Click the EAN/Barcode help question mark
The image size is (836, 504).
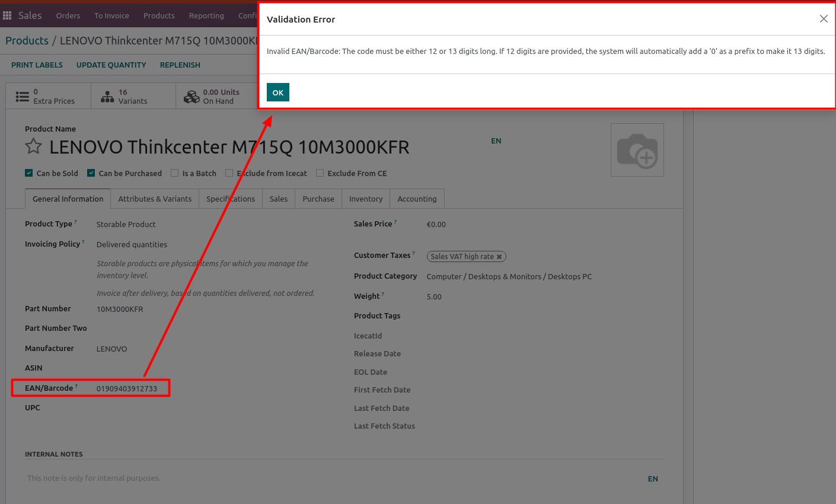(76, 387)
